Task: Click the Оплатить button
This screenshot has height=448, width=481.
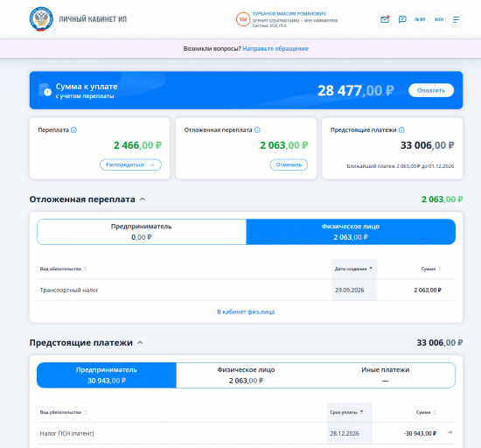Action: click(431, 90)
